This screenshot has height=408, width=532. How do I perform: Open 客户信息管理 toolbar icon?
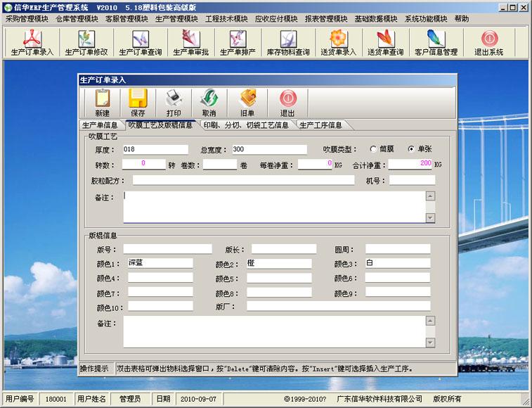[436, 42]
